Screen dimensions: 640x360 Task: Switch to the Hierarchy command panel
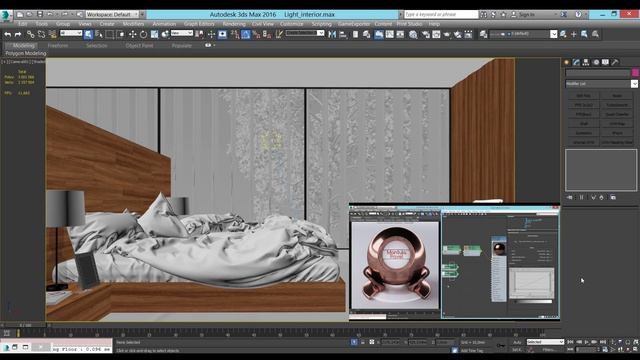(586, 62)
